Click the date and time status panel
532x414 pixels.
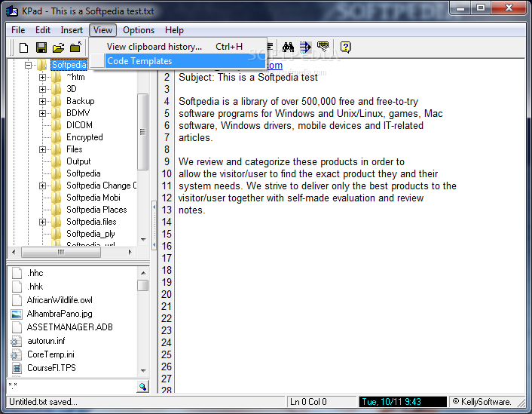point(402,402)
